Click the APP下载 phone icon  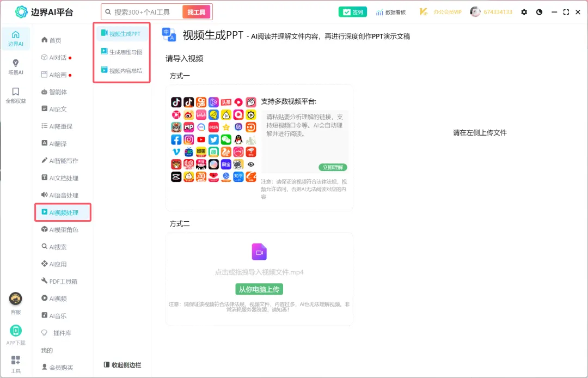[15, 331]
